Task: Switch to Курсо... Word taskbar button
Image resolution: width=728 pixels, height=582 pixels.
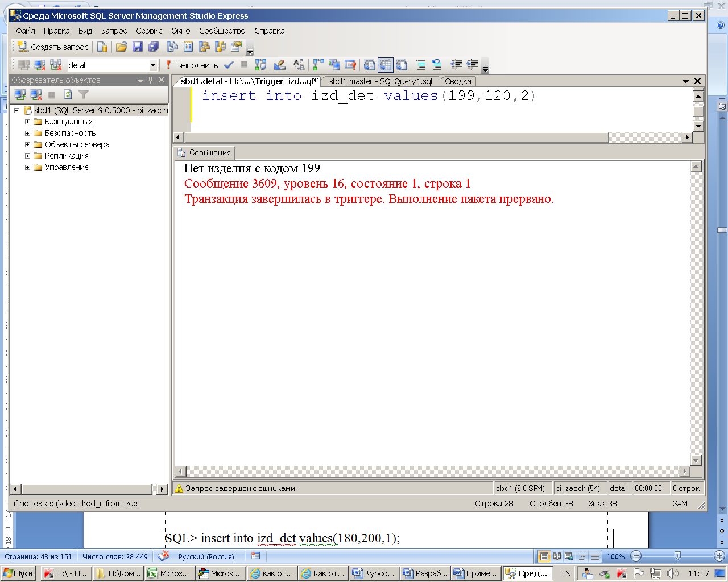Action: [374, 573]
